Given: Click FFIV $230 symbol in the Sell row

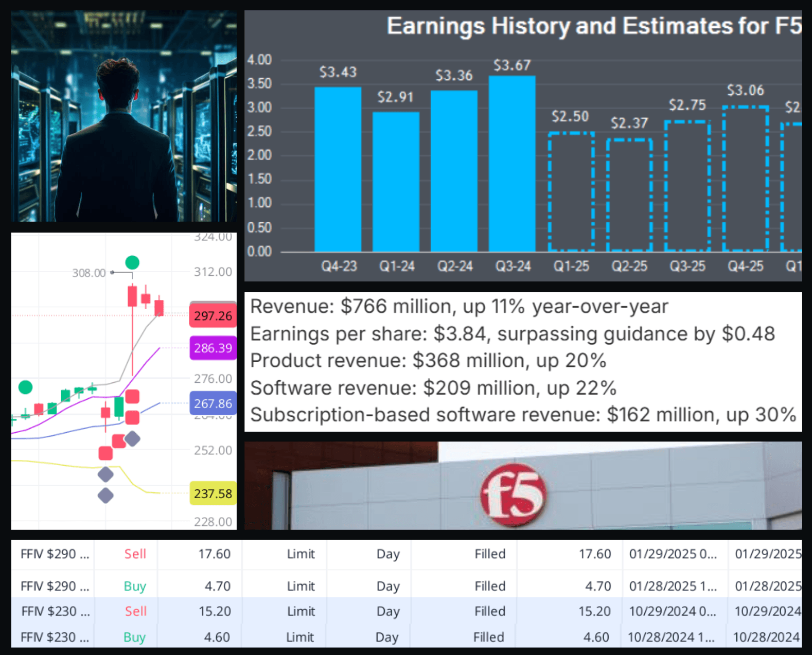Looking at the screenshot, I should [56, 611].
